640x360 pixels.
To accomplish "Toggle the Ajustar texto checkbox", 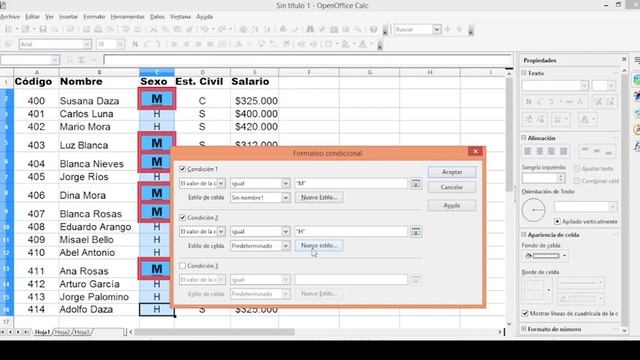I will coord(577,168).
